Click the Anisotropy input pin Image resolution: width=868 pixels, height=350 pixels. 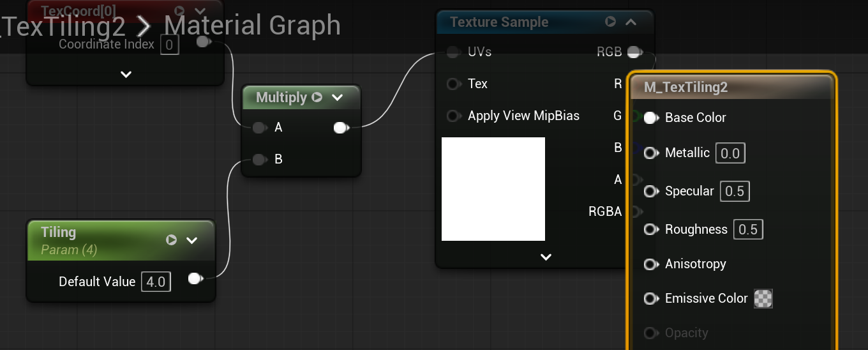coord(651,264)
